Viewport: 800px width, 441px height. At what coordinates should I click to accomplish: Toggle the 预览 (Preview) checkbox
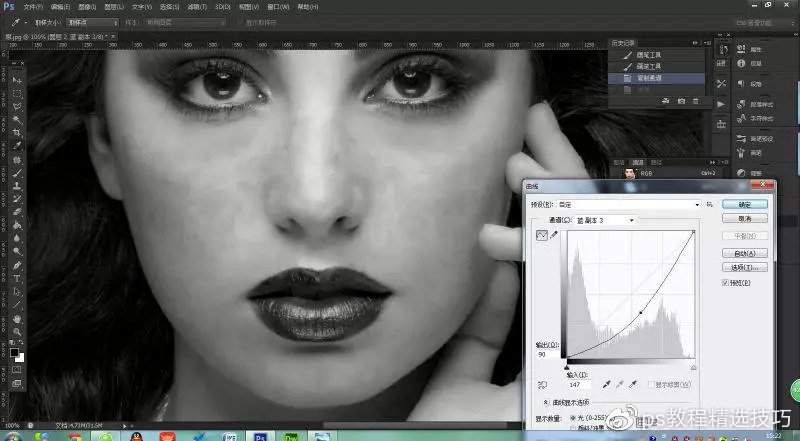pyautogui.click(x=726, y=283)
